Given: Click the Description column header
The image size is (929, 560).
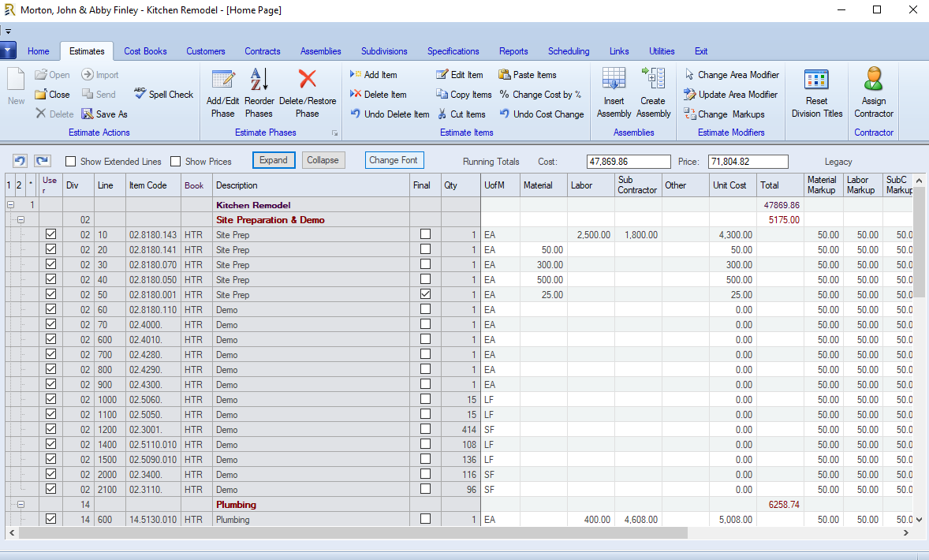Looking at the screenshot, I should pyautogui.click(x=311, y=185).
